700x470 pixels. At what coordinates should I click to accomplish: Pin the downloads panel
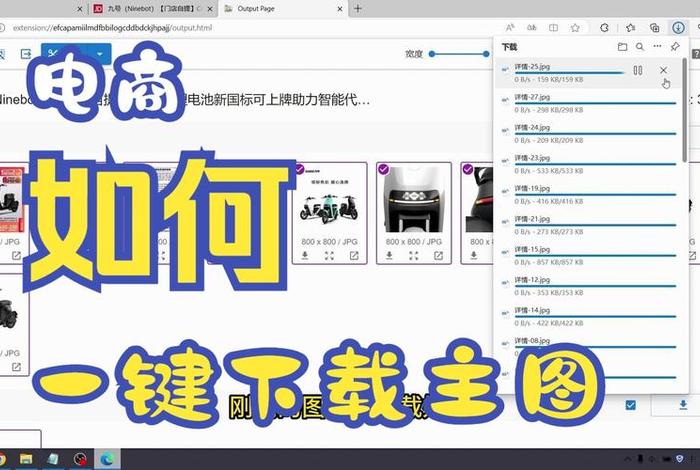point(675,46)
